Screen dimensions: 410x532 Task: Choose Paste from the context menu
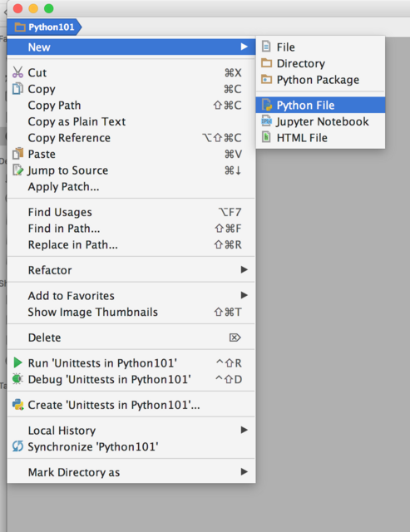[x=131, y=154]
